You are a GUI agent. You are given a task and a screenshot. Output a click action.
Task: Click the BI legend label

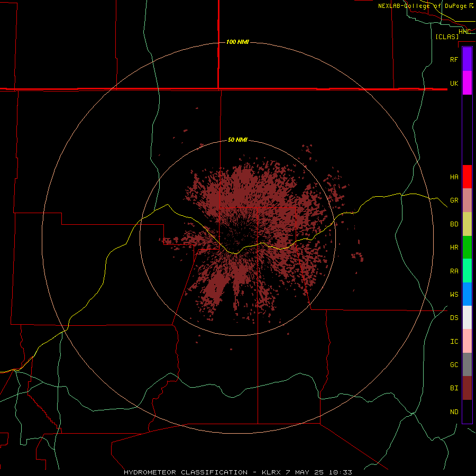pos(454,388)
